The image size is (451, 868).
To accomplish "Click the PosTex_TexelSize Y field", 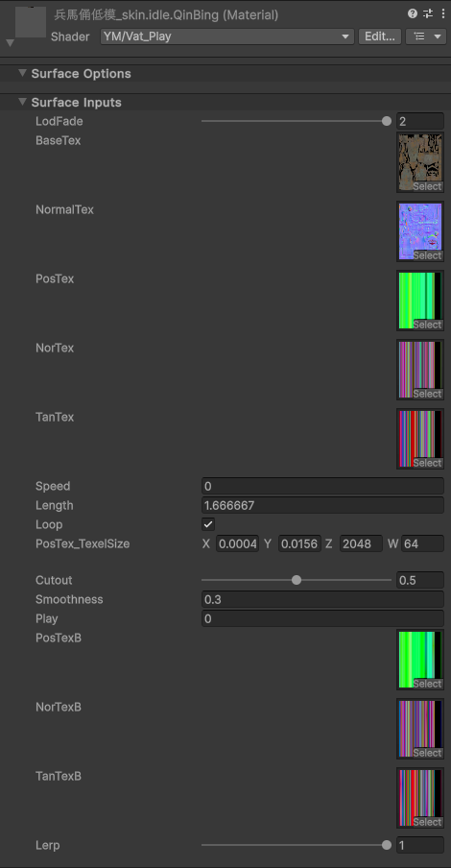I will point(299,543).
